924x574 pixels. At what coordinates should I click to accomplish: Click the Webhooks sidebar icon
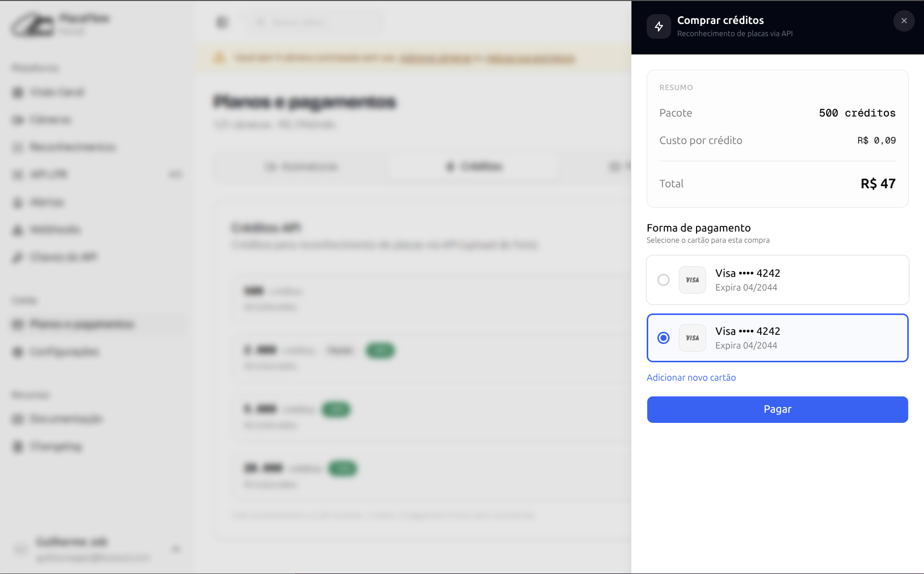tap(18, 230)
